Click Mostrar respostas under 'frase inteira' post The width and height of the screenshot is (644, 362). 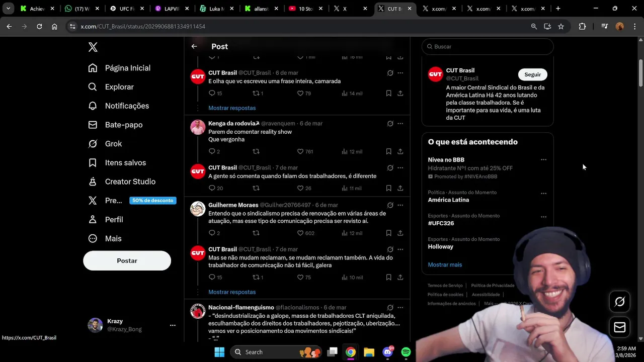[x=232, y=108]
